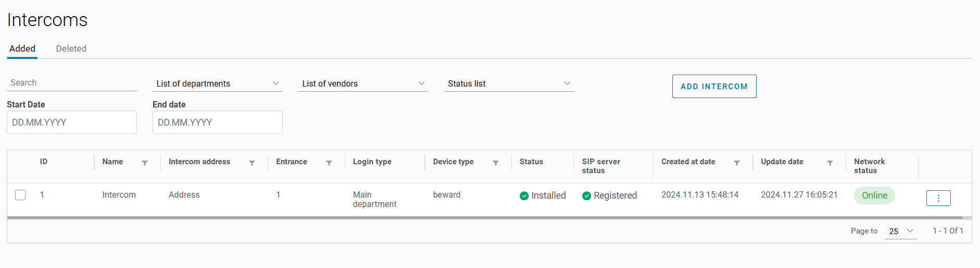980x268 pixels.
Task: Change the page size dropdown showing 25
Action: (901, 231)
